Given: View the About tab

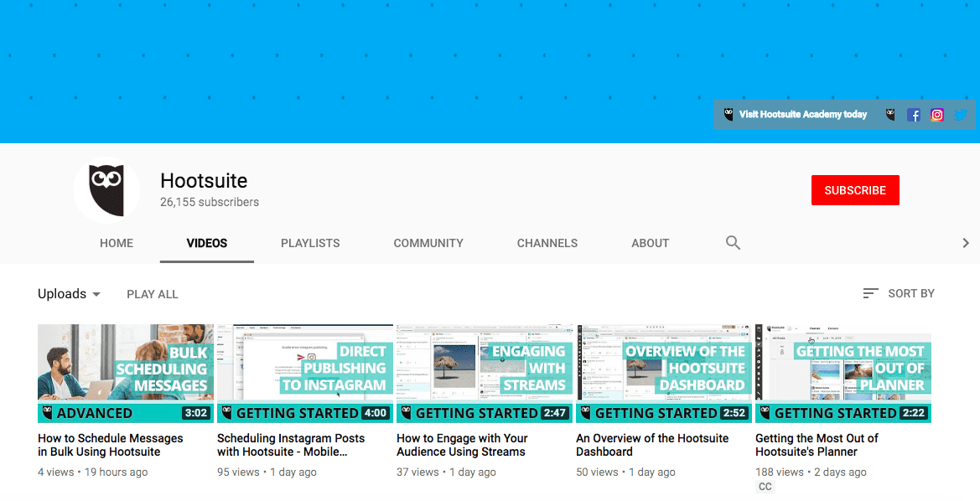Looking at the screenshot, I should click(650, 243).
